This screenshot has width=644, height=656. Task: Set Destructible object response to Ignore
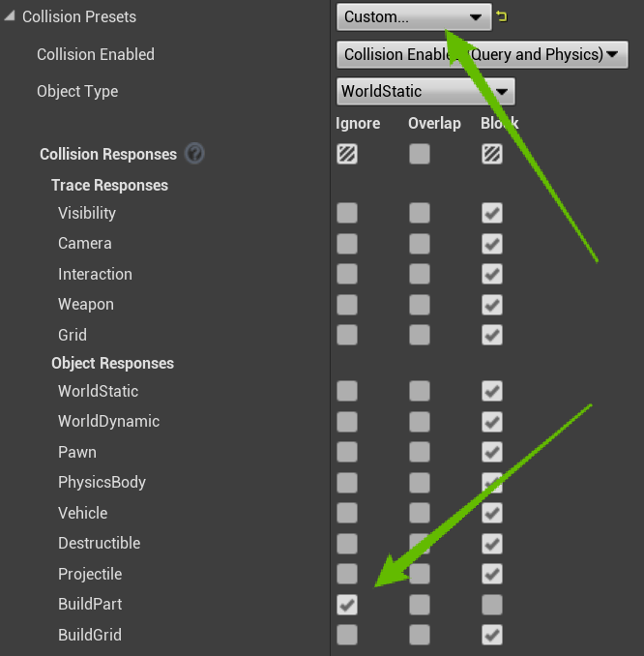click(347, 544)
